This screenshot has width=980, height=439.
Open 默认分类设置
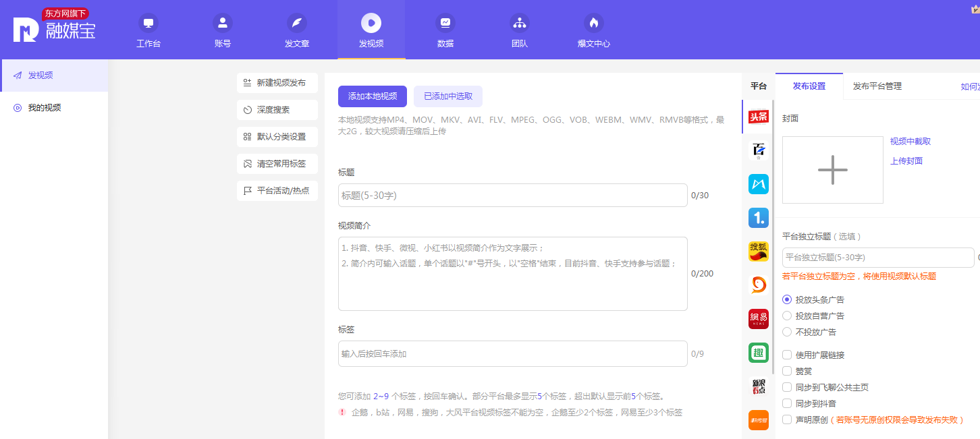tap(277, 137)
